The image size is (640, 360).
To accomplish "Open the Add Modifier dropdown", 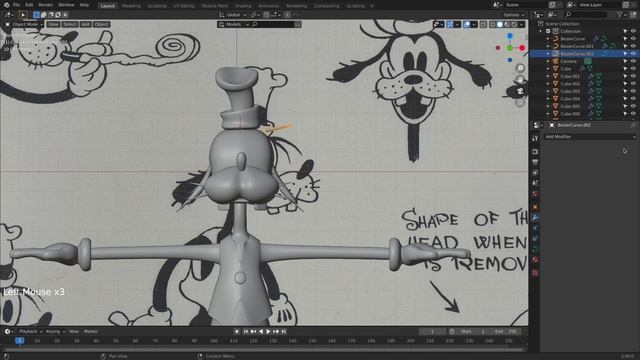I will [590, 137].
